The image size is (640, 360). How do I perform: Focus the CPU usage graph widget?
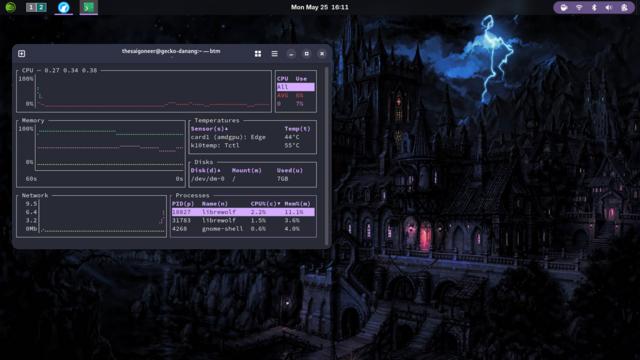[144, 91]
